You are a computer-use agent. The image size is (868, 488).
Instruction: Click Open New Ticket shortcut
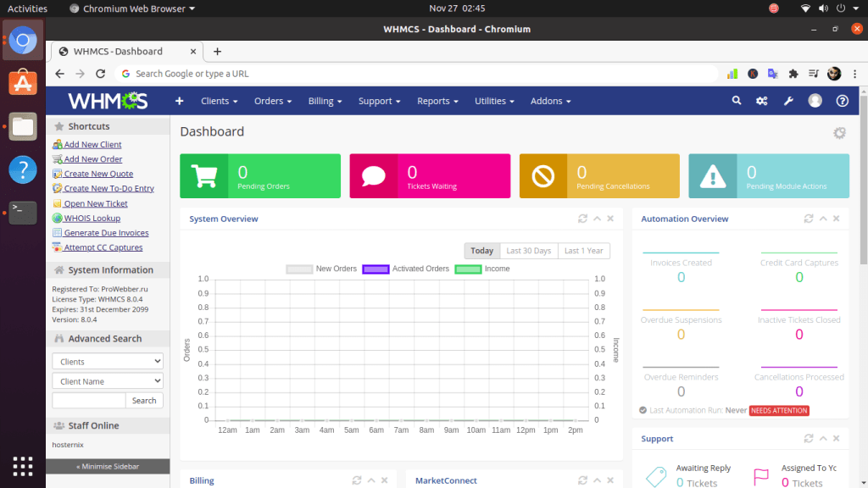pos(90,203)
